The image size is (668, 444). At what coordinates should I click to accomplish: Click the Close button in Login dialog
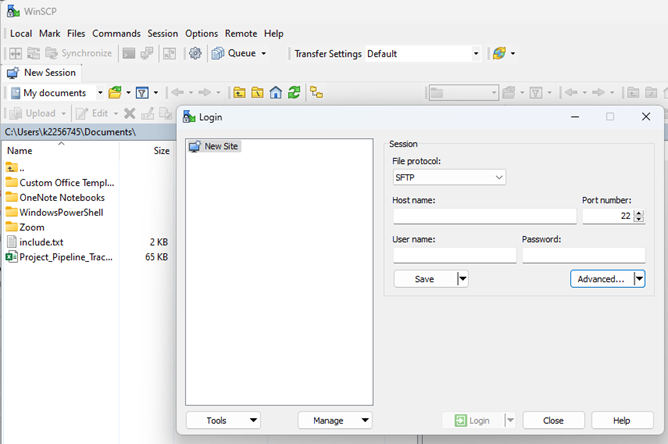tap(553, 421)
